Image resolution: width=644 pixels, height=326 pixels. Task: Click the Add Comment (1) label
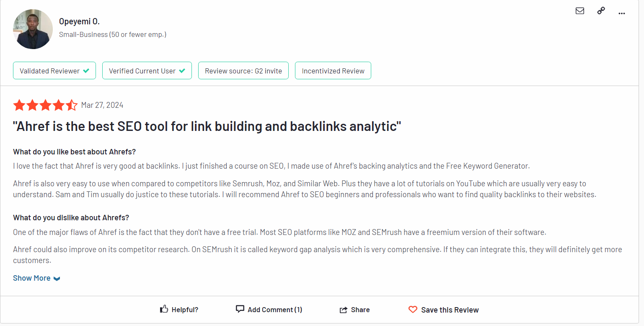tap(275, 310)
